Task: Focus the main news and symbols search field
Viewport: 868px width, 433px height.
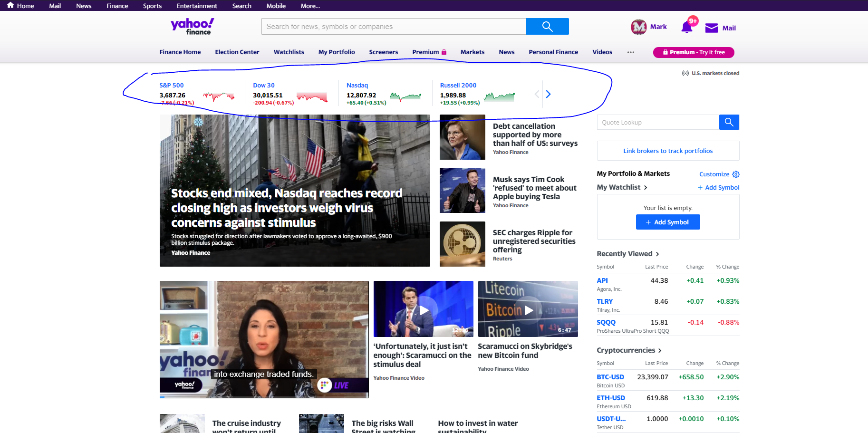Action: (x=394, y=27)
